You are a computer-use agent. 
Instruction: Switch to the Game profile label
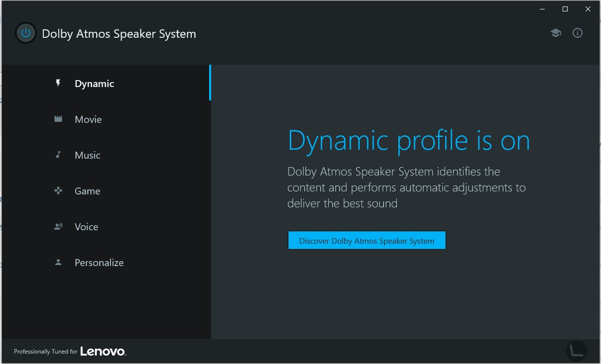click(x=87, y=191)
